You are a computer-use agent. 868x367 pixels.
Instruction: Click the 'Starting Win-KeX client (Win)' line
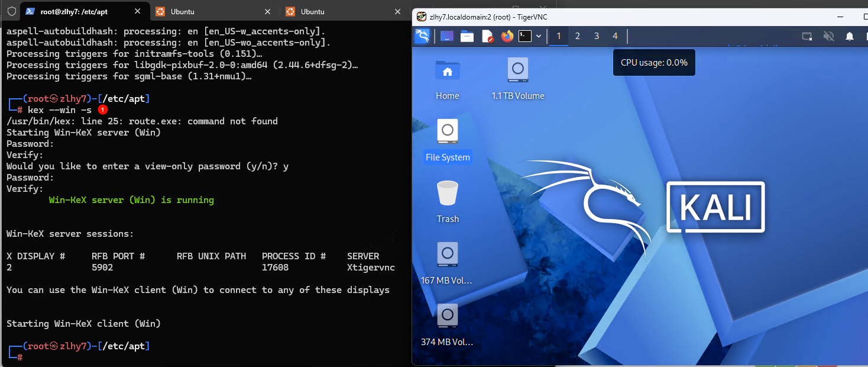click(83, 324)
